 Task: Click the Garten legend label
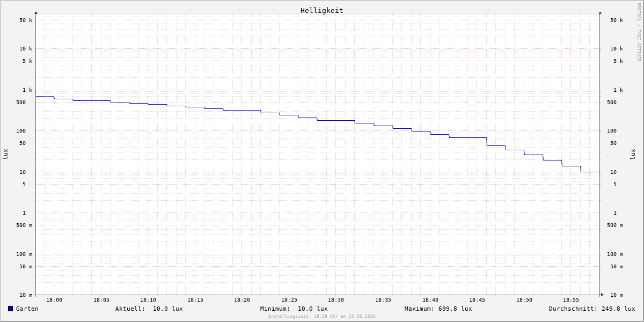pos(27,309)
